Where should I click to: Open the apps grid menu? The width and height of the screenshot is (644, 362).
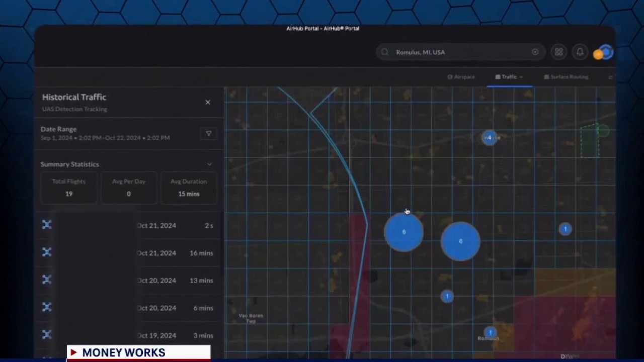(558, 52)
